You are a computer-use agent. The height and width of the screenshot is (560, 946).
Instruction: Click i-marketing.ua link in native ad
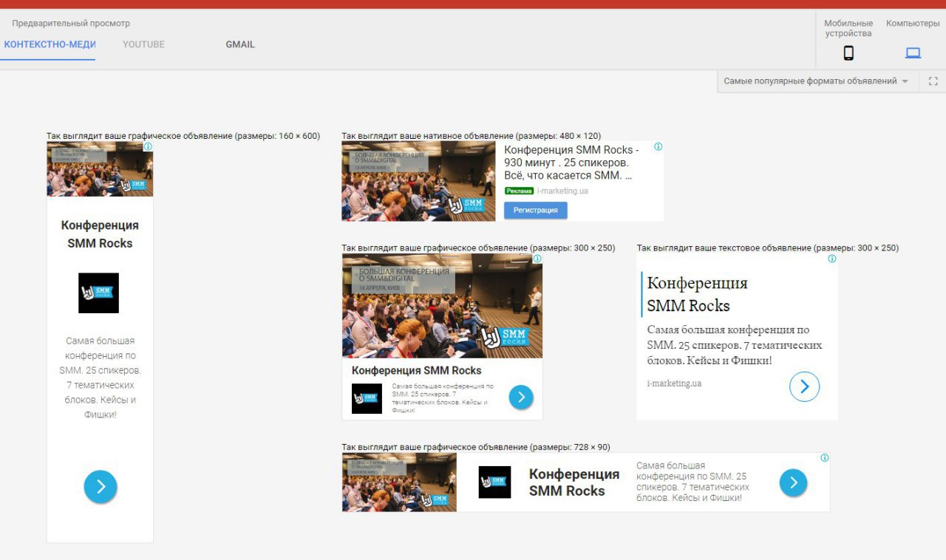click(x=562, y=191)
